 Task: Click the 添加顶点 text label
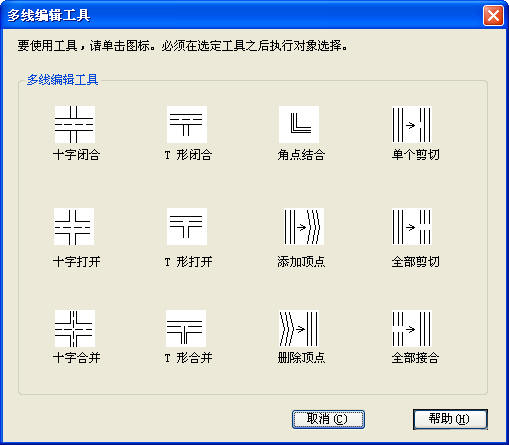coord(301,262)
